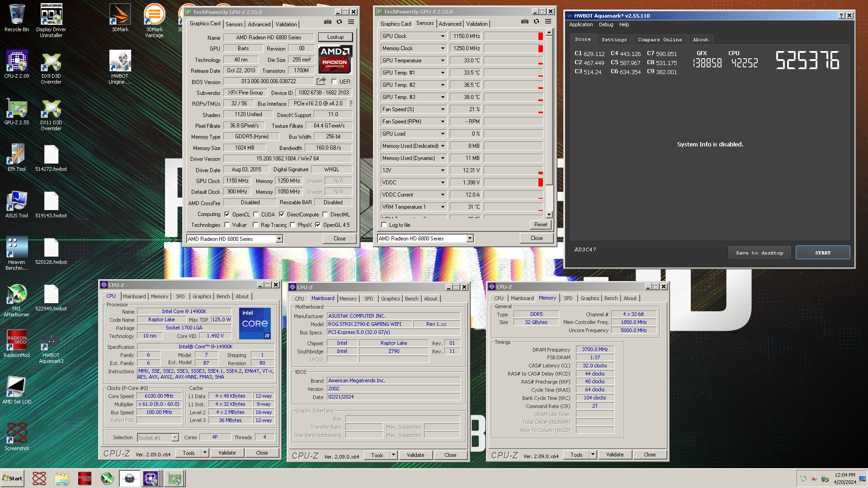This screenshot has width=868, height=488.
Task: Open Effi Tool desktop icon
Action: pos(17,157)
